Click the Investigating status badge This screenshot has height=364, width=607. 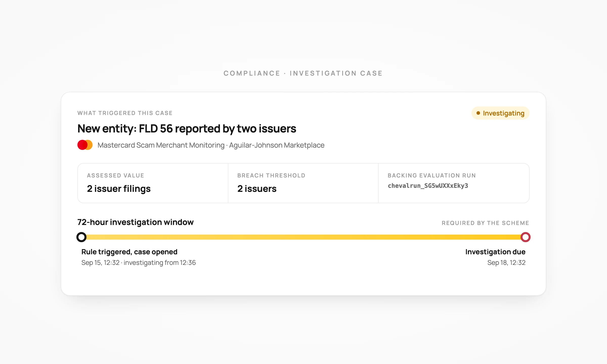(500, 113)
